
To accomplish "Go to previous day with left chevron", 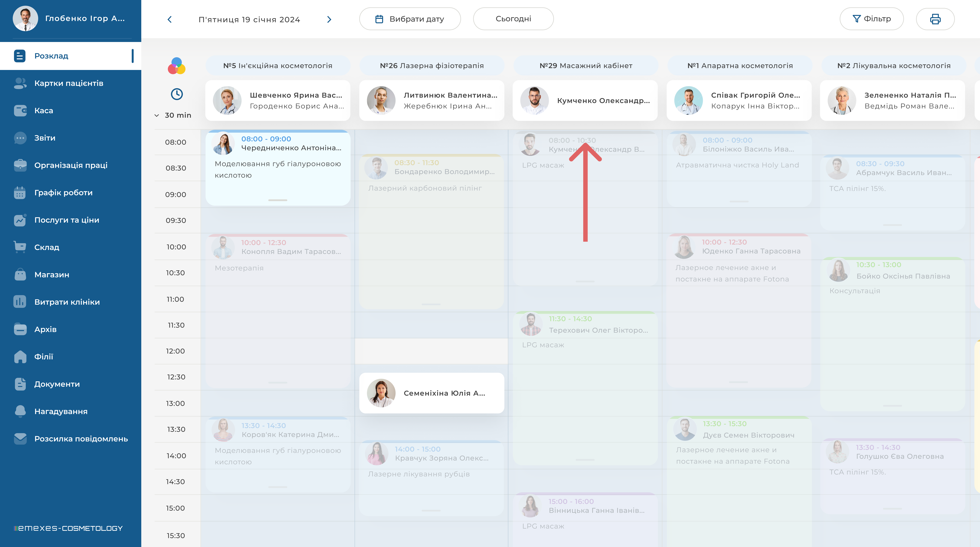I will tap(170, 19).
